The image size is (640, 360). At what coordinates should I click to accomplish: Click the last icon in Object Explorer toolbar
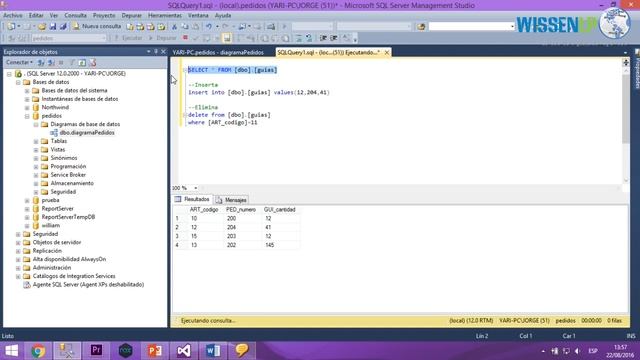pos(93,63)
